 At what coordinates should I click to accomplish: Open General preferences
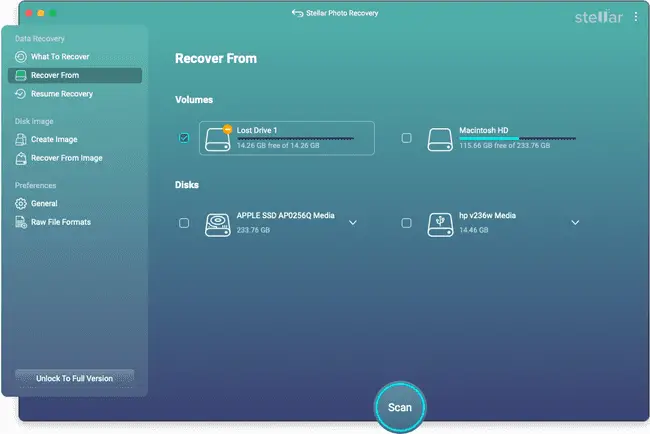tap(75, 204)
